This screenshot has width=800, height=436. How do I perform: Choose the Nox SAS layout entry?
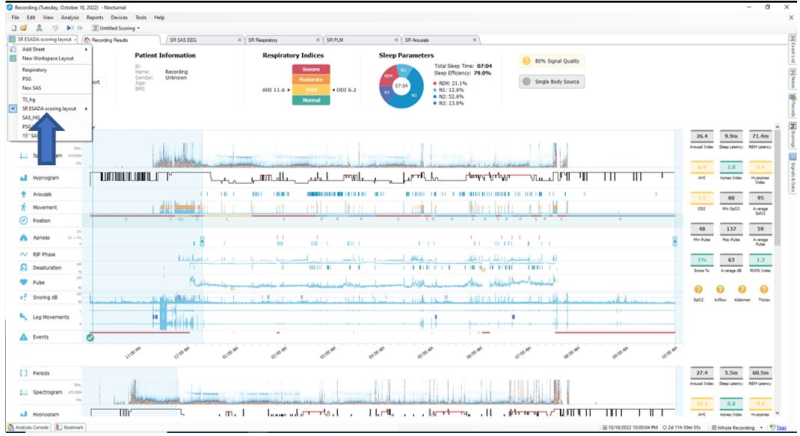coord(49,88)
